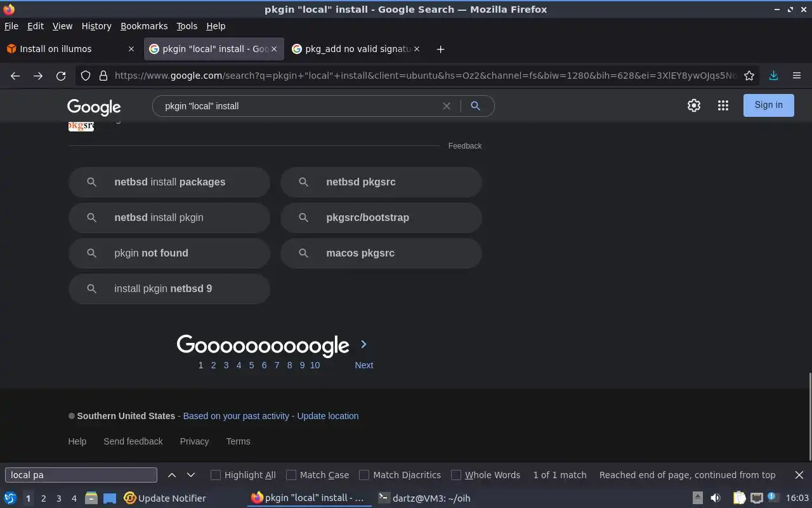Screen dimensions: 812x508
Task: Click the Feedback link
Action: click(465, 146)
